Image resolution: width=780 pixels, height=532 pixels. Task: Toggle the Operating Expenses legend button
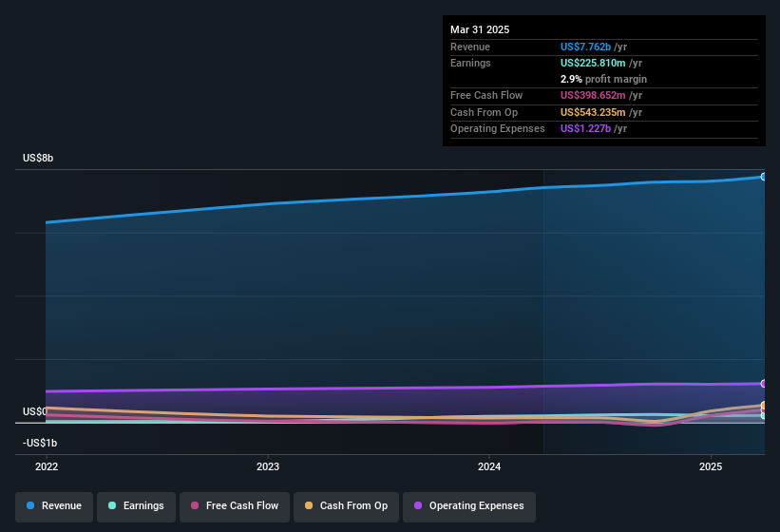[x=469, y=506]
